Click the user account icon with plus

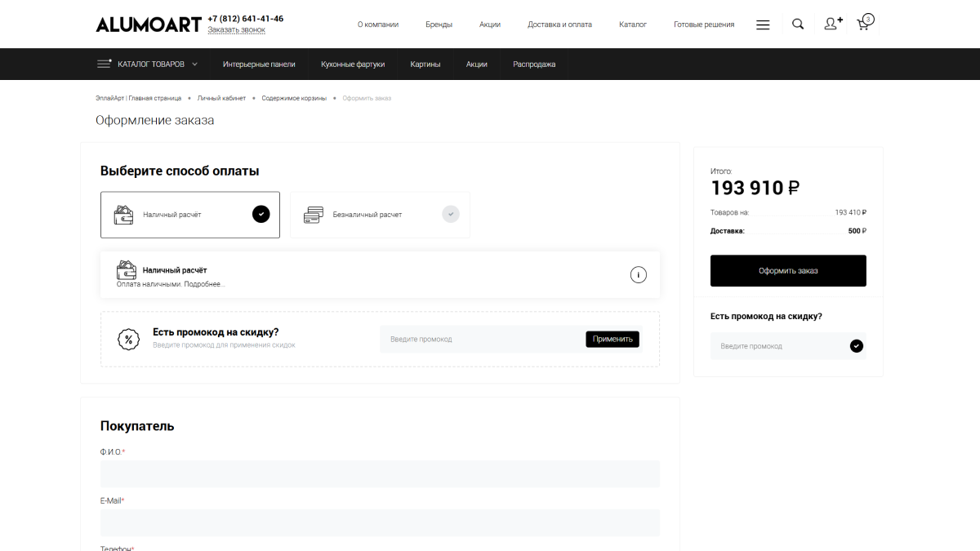(832, 24)
